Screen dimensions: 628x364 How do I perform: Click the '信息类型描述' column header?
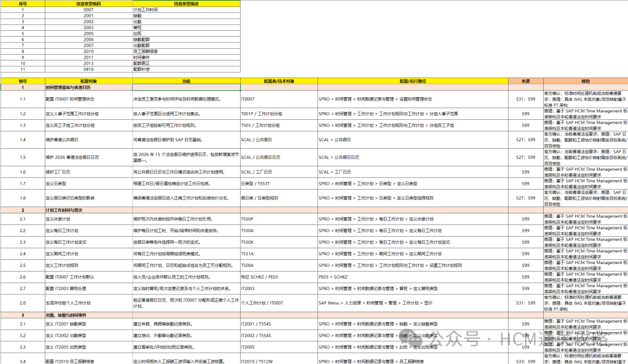click(x=186, y=3)
